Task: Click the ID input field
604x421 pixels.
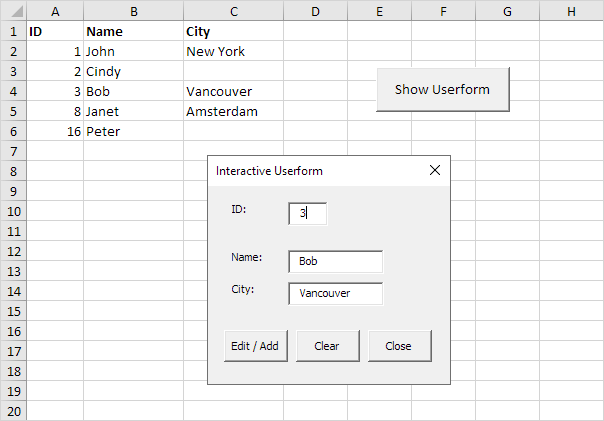Action: 307,213
